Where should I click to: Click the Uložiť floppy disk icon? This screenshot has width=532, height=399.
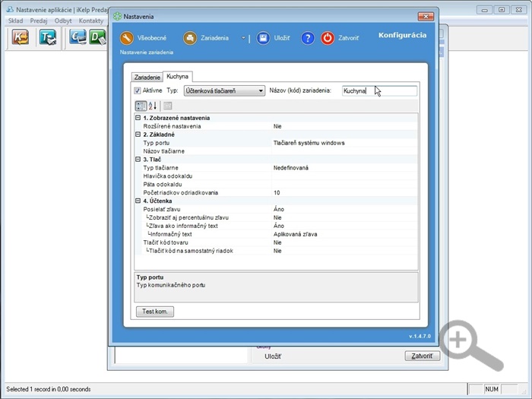[x=263, y=38]
